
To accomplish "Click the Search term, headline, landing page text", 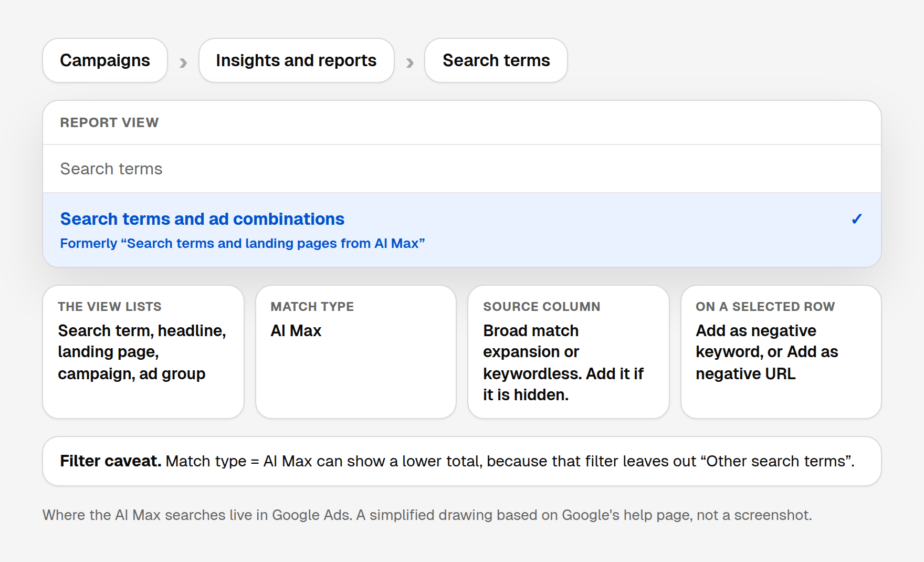I will click(x=142, y=352).
